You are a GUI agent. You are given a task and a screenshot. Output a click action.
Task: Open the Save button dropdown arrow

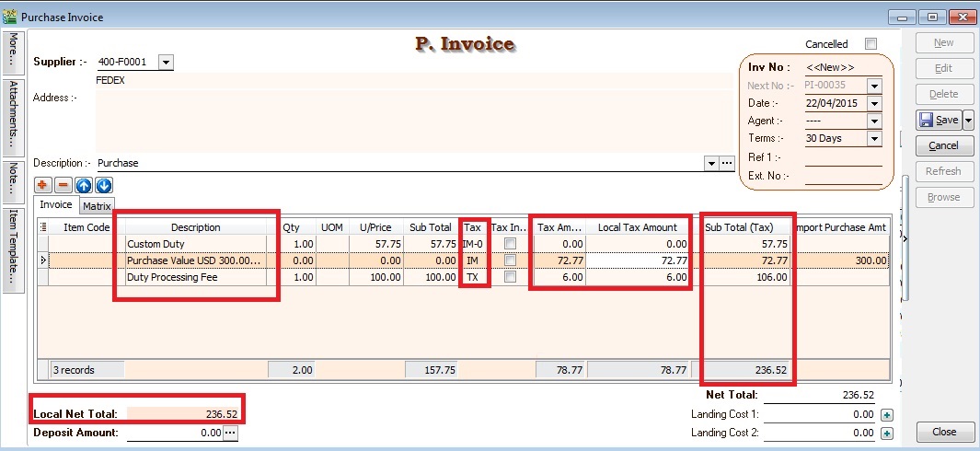pos(968,120)
